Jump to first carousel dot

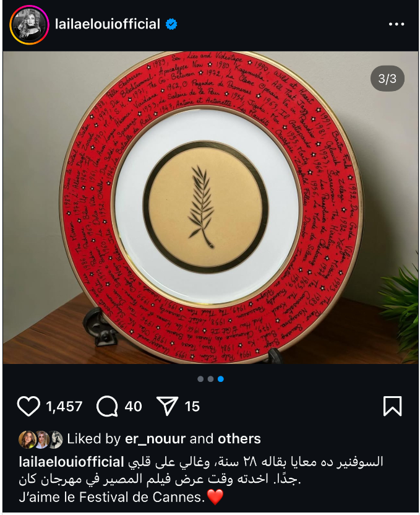click(200, 379)
